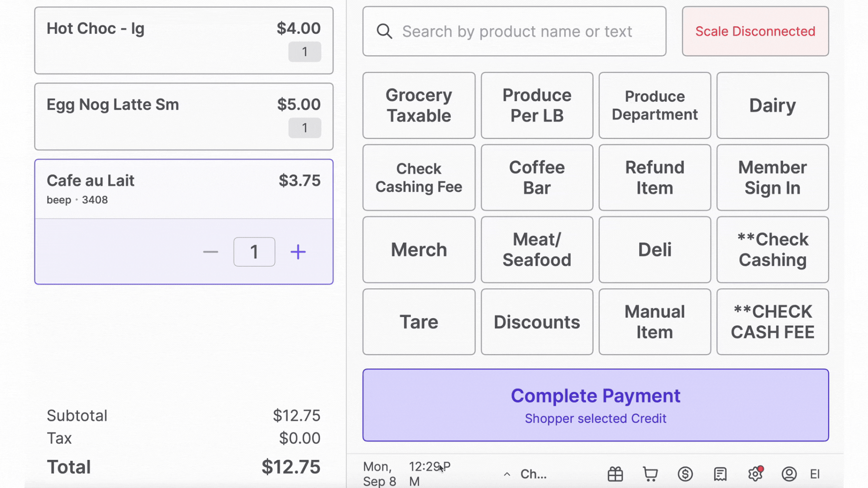Screen dimensions: 868x488
Task: Click the dollar sign cash icon
Action: click(685, 474)
